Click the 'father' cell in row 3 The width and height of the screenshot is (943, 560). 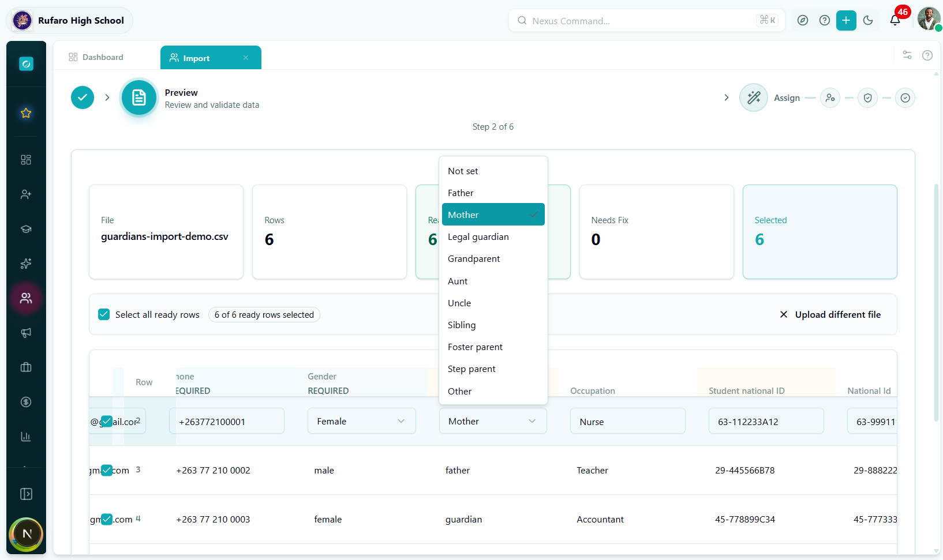(x=458, y=470)
